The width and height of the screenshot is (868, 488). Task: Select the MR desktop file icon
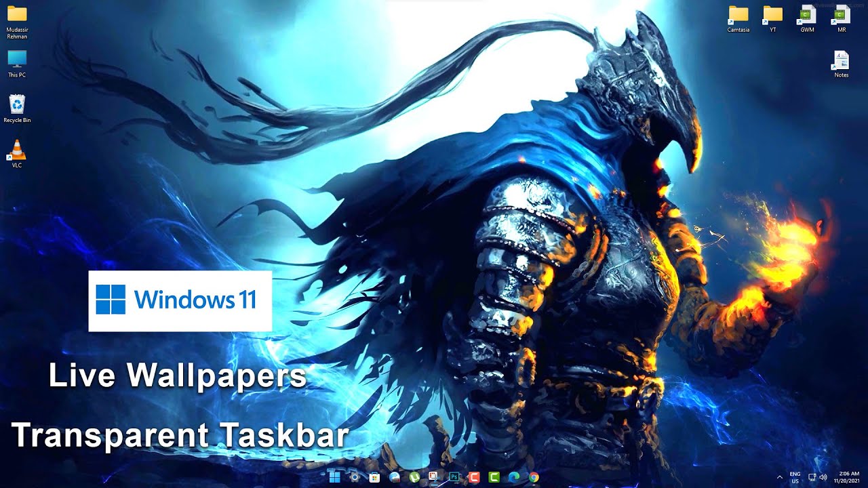[842, 19]
